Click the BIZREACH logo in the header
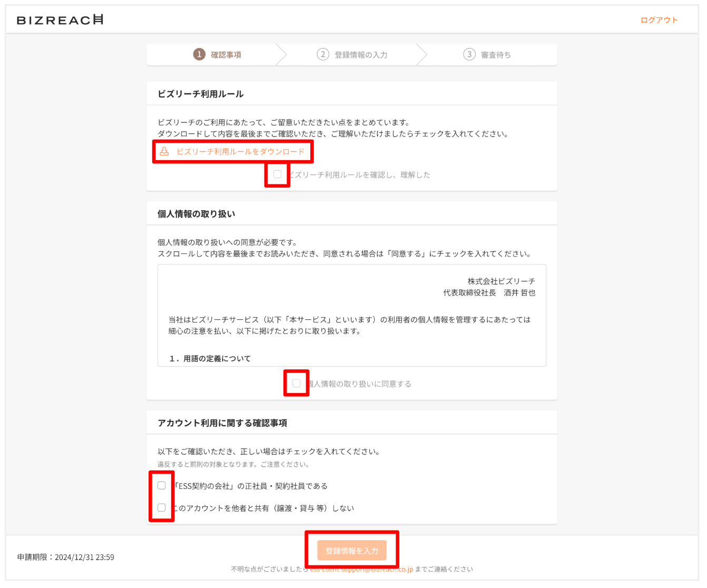Screen dimensions: 707x588 (x=60, y=20)
